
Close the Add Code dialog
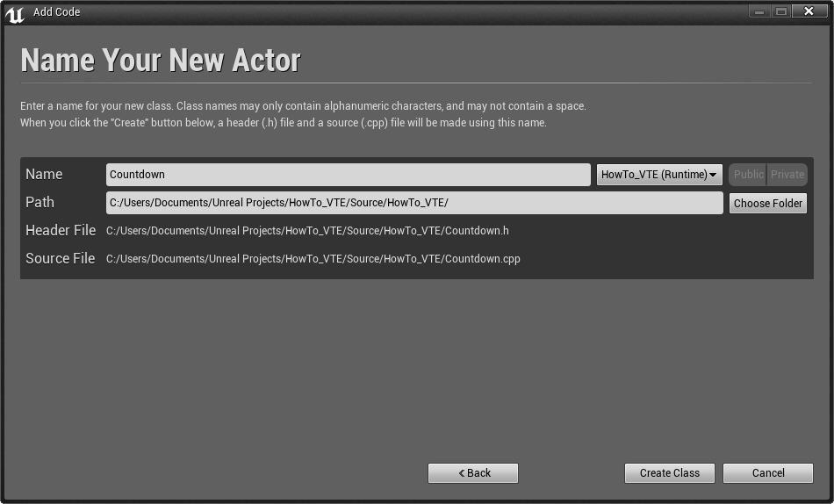tap(809, 11)
